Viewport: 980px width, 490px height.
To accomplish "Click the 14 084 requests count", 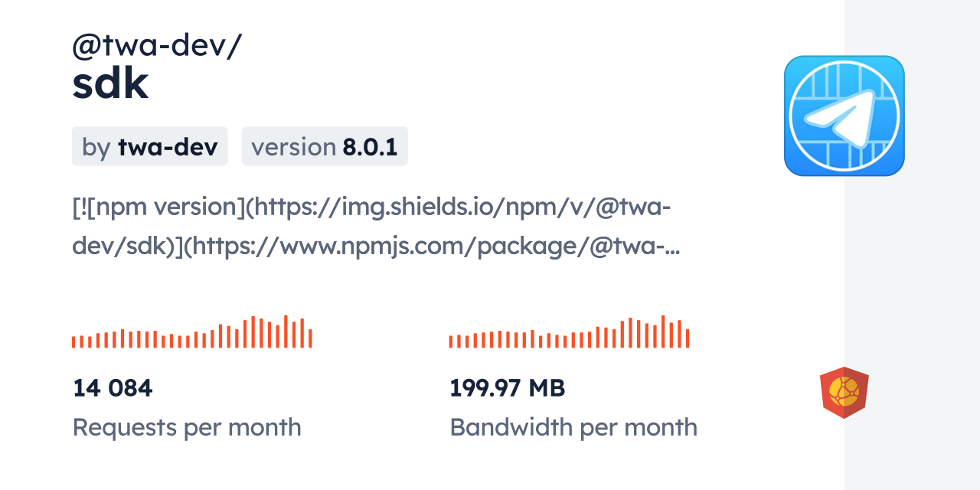I will click(113, 388).
